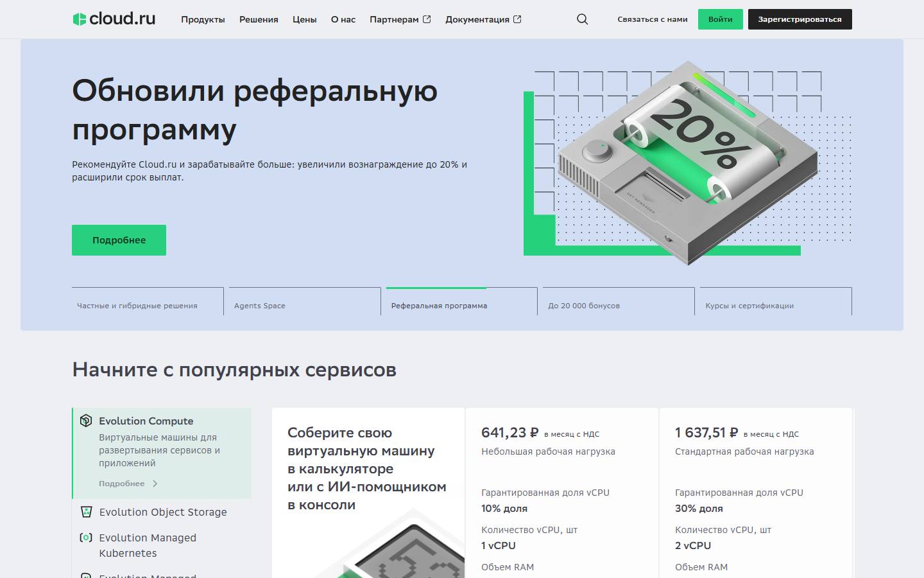Screen dimensions: 924x578
Task: Click the cloud.ru logo
Action: point(114,19)
